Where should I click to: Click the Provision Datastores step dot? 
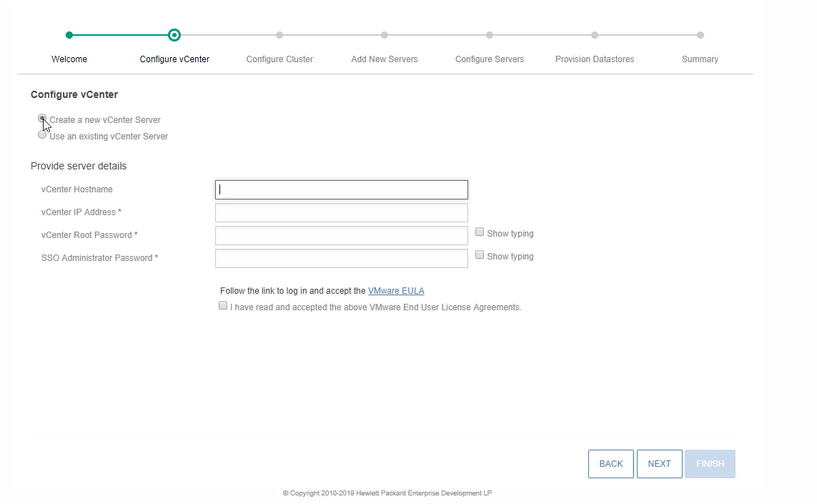(x=595, y=35)
